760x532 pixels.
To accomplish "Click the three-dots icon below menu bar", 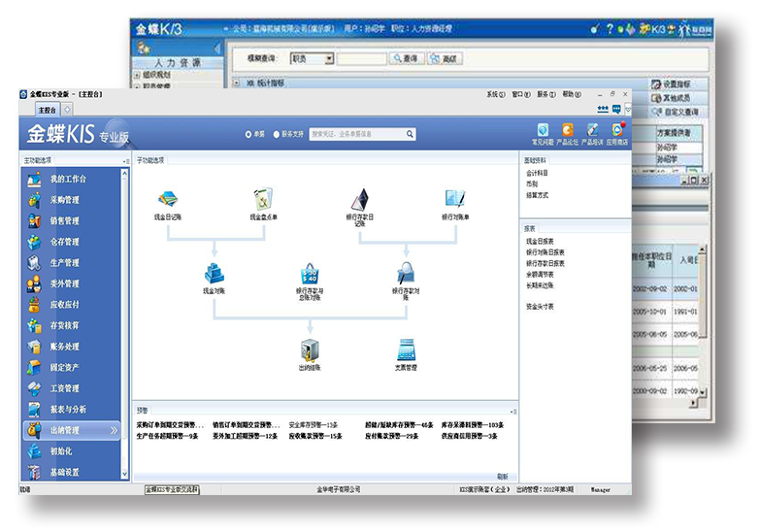I will click(x=603, y=109).
